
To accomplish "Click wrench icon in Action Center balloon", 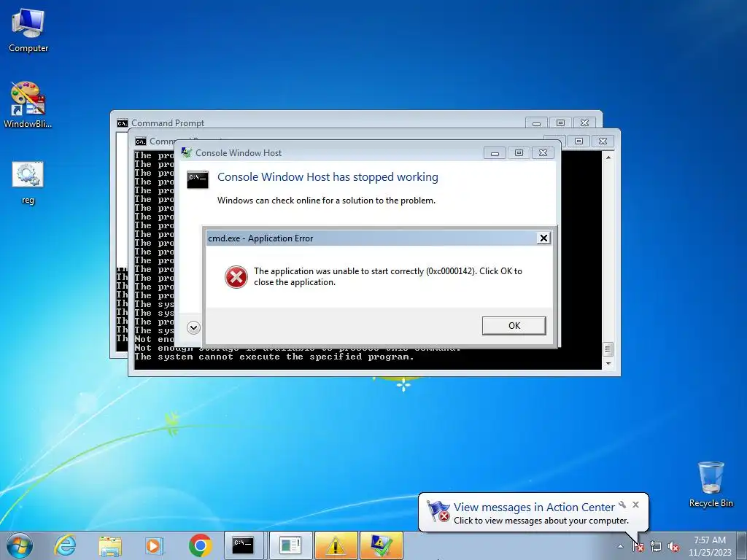I will tap(622, 505).
